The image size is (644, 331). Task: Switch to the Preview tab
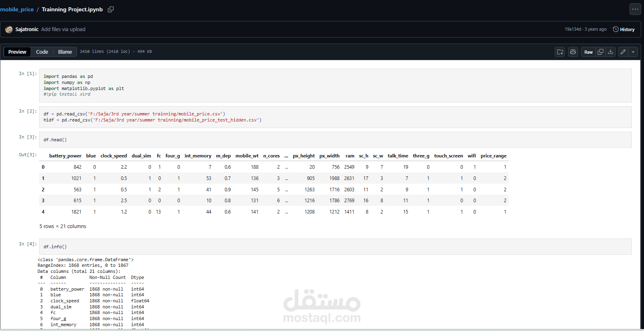[x=17, y=52]
